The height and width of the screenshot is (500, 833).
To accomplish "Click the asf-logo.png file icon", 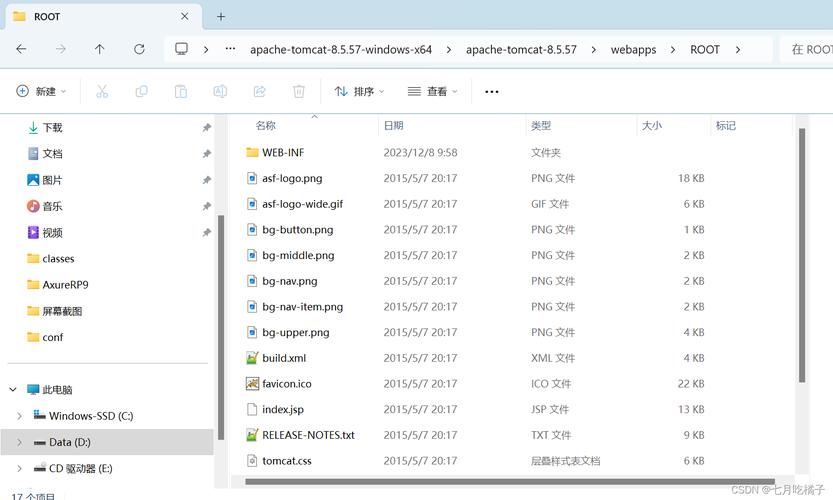I will tap(252, 178).
